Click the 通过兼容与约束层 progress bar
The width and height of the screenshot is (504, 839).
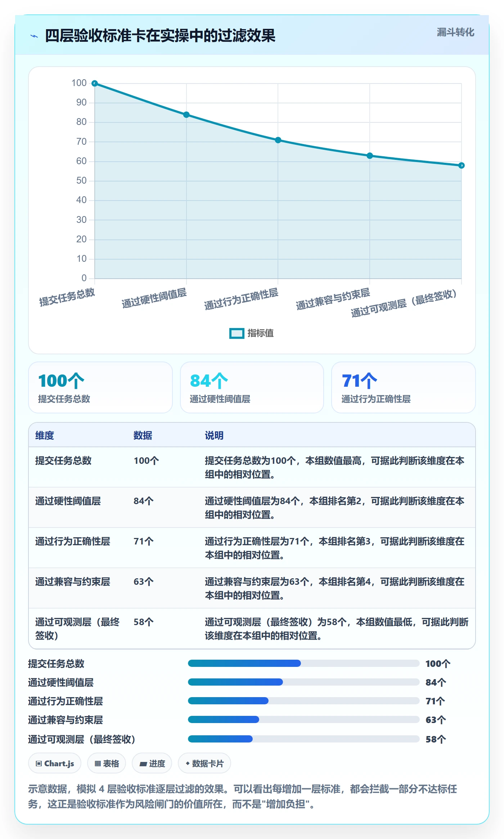(x=303, y=719)
